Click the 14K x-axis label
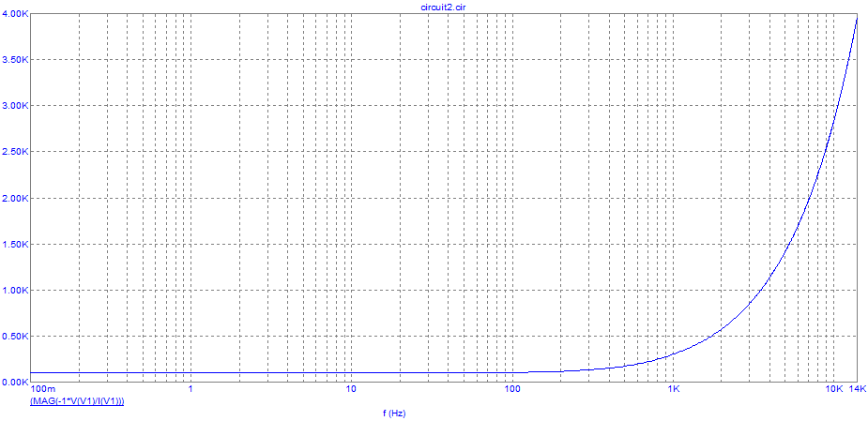The width and height of the screenshot is (868, 421). click(x=857, y=389)
